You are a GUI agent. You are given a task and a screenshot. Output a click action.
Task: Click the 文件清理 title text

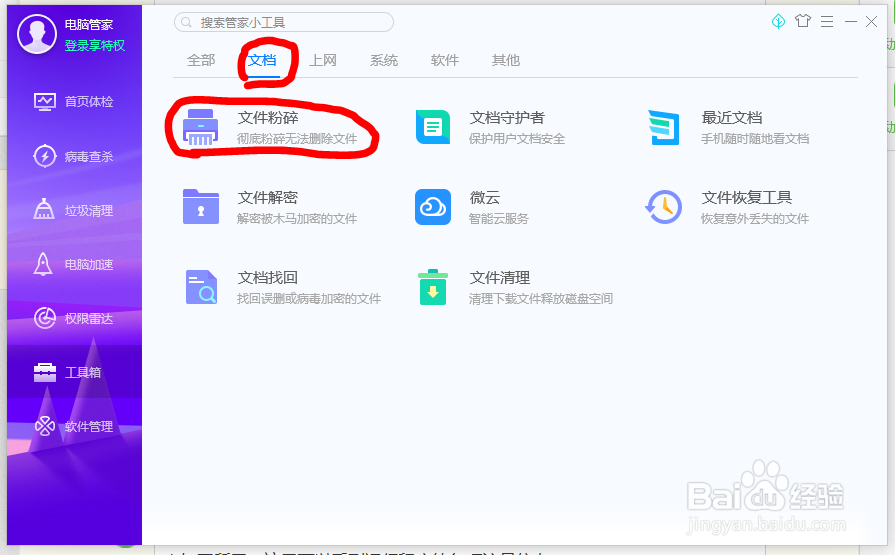pos(499,278)
